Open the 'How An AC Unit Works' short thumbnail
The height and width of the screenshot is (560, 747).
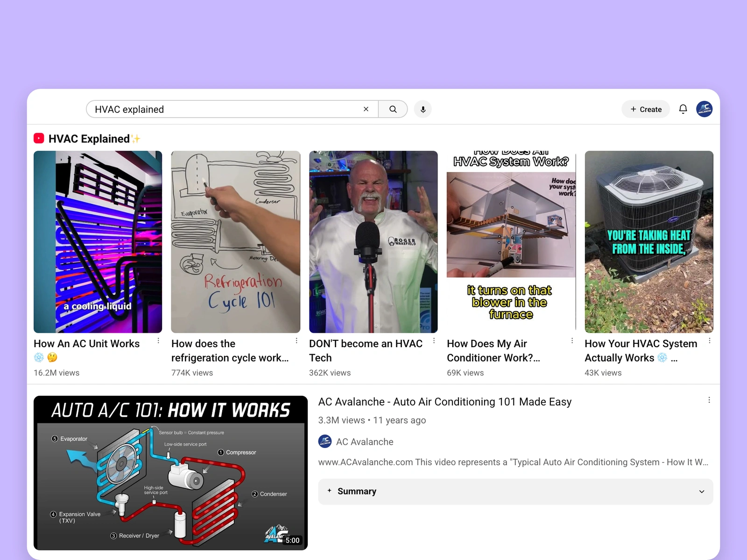pyautogui.click(x=98, y=242)
